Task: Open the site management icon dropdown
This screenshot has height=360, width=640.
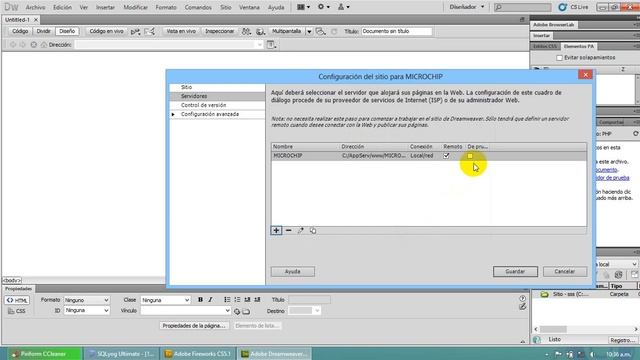Action: point(343,7)
